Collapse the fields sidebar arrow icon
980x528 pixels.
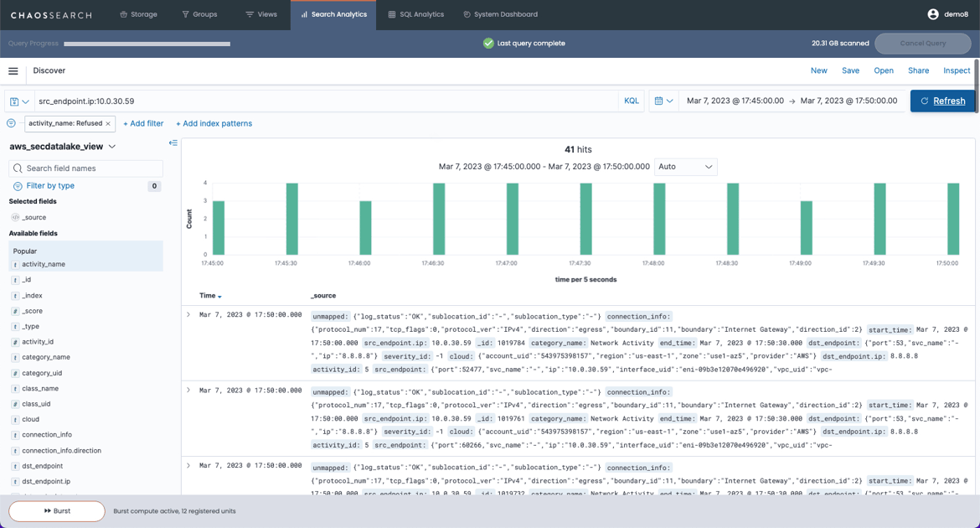point(173,143)
